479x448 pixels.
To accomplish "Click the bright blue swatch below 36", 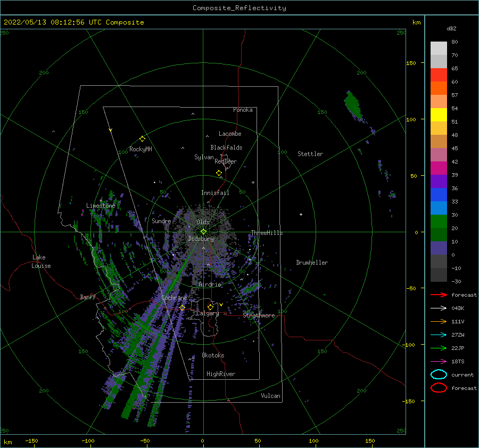I will [x=439, y=195].
